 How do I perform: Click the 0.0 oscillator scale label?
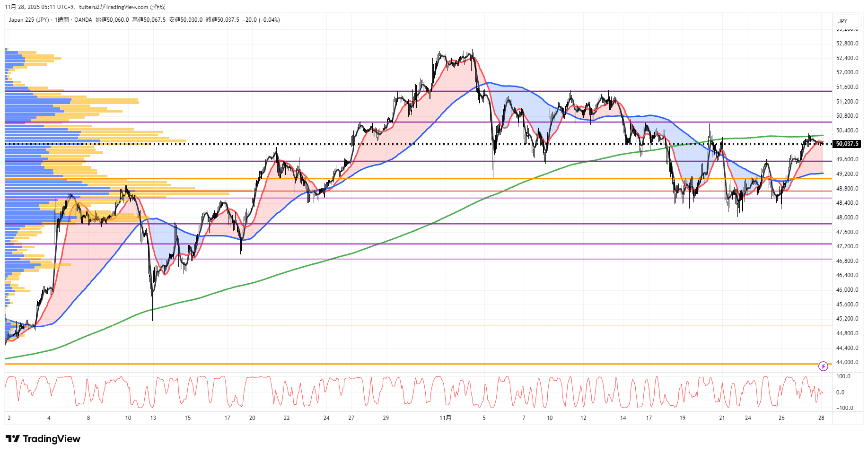coord(840,392)
